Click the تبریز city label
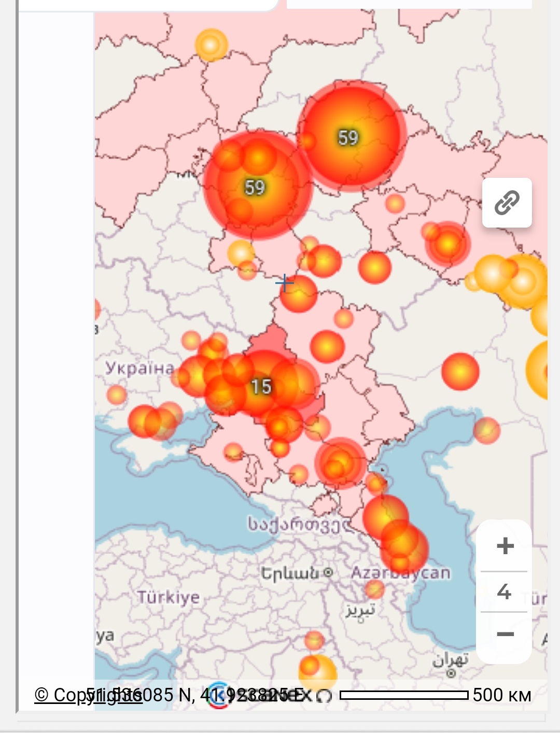Image resolution: width=560 pixels, height=733 pixels. 360,611
